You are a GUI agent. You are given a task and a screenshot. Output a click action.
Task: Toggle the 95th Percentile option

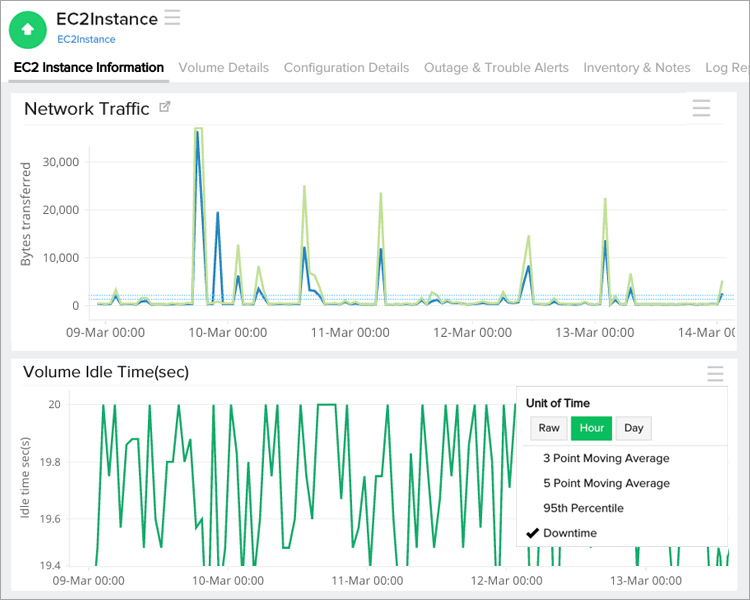pyautogui.click(x=583, y=508)
